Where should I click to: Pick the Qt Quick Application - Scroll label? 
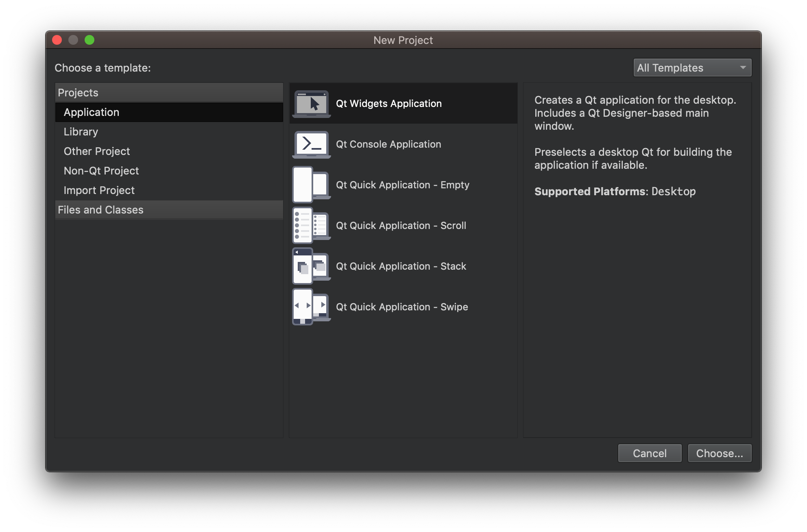[401, 226]
